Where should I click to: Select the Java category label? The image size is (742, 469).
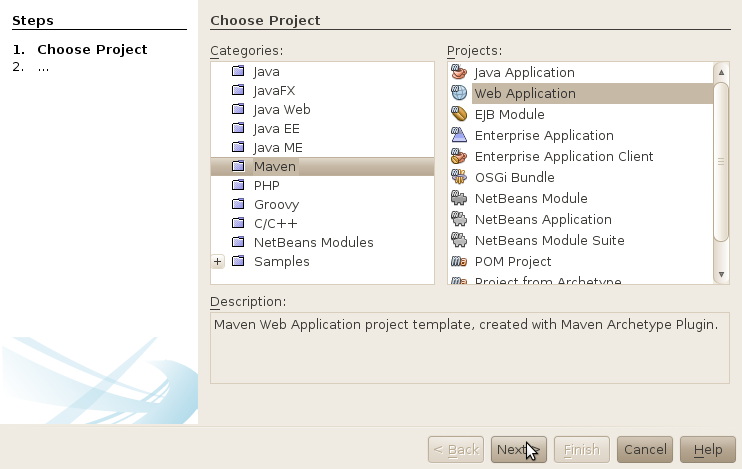tap(266, 72)
